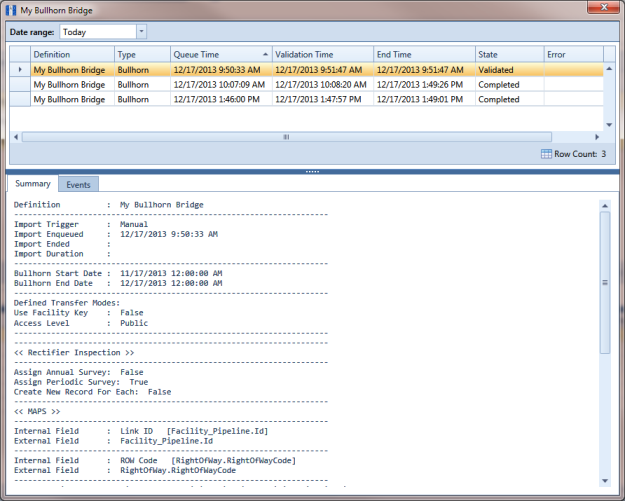Open the Date range dropdown
The image size is (625, 501).
click(142, 31)
